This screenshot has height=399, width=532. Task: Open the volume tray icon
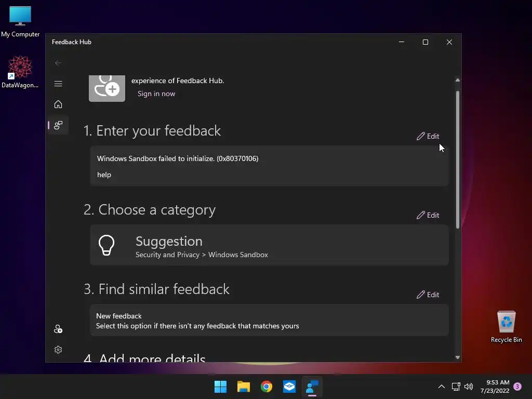[469, 387]
